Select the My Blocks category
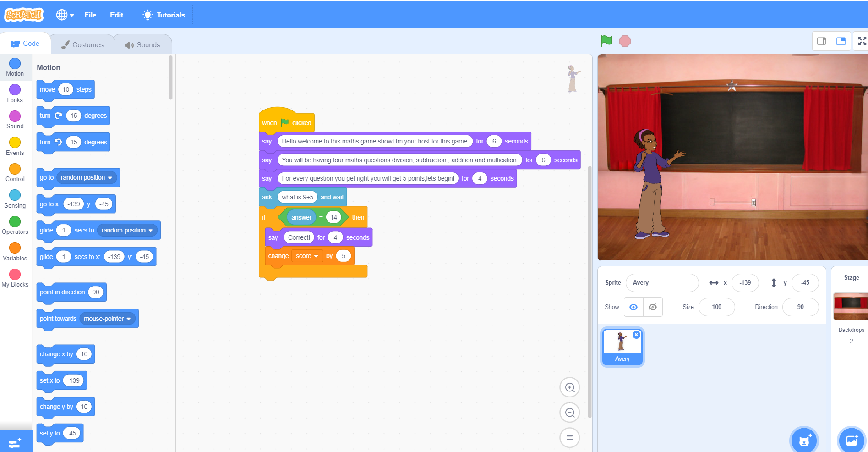 pos(15,278)
